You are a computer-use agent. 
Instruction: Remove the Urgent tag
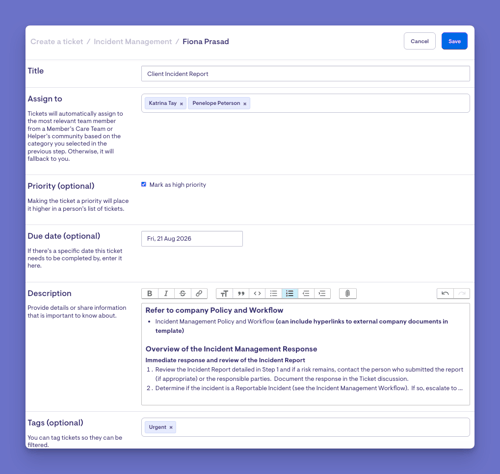pyautogui.click(x=171, y=427)
